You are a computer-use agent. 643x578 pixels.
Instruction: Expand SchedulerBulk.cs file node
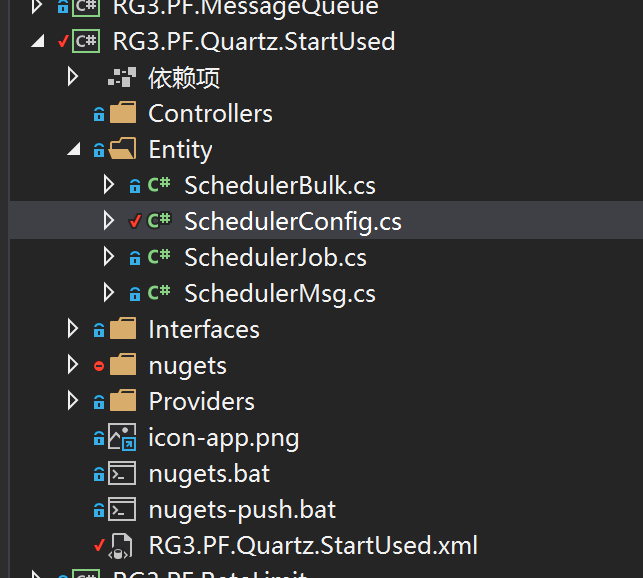pos(109,185)
